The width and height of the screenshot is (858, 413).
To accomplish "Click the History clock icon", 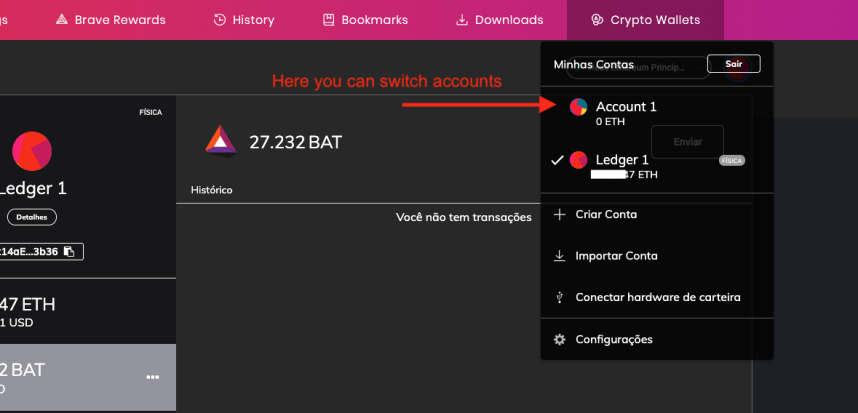I will click(x=219, y=20).
